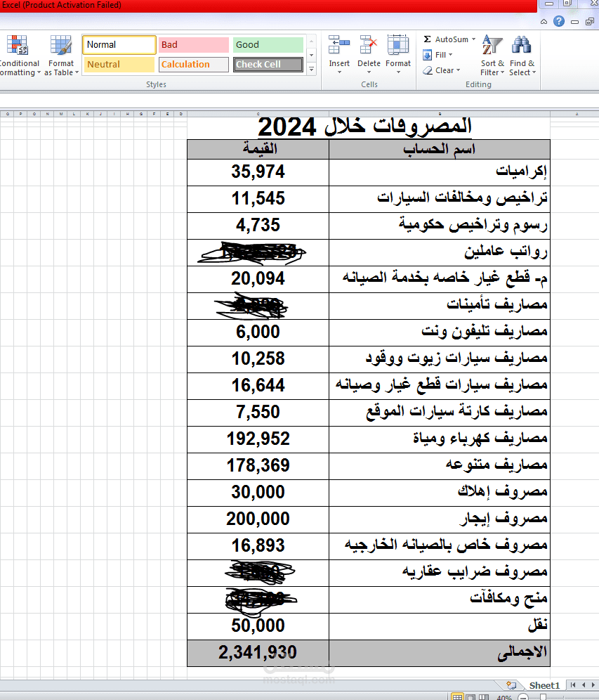Click the zoom out minus button

click(x=523, y=697)
